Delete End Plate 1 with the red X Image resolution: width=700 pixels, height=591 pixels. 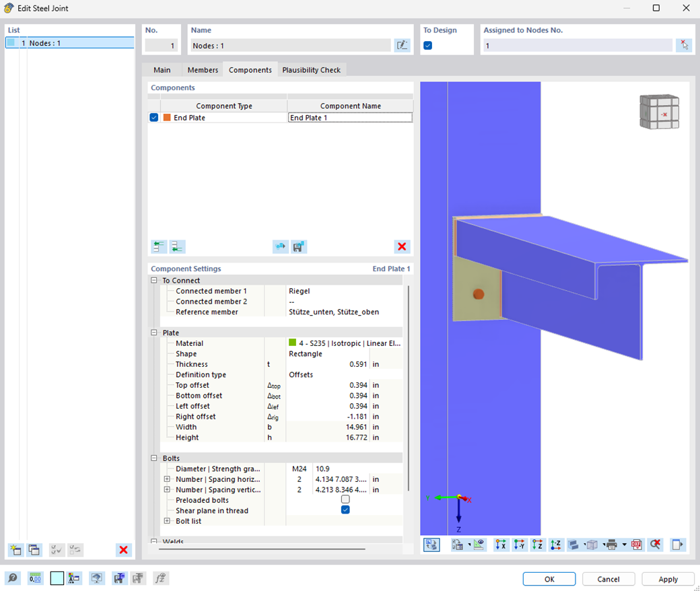(x=402, y=246)
